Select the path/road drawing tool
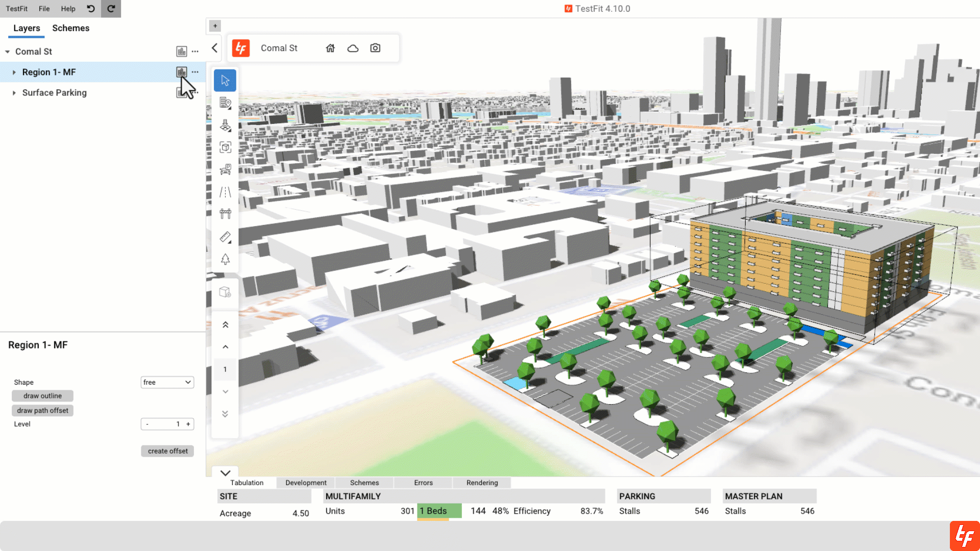 click(x=226, y=192)
